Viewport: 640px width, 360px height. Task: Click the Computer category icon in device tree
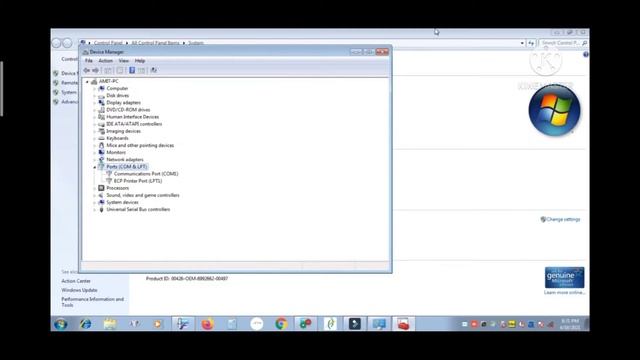click(102, 88)
